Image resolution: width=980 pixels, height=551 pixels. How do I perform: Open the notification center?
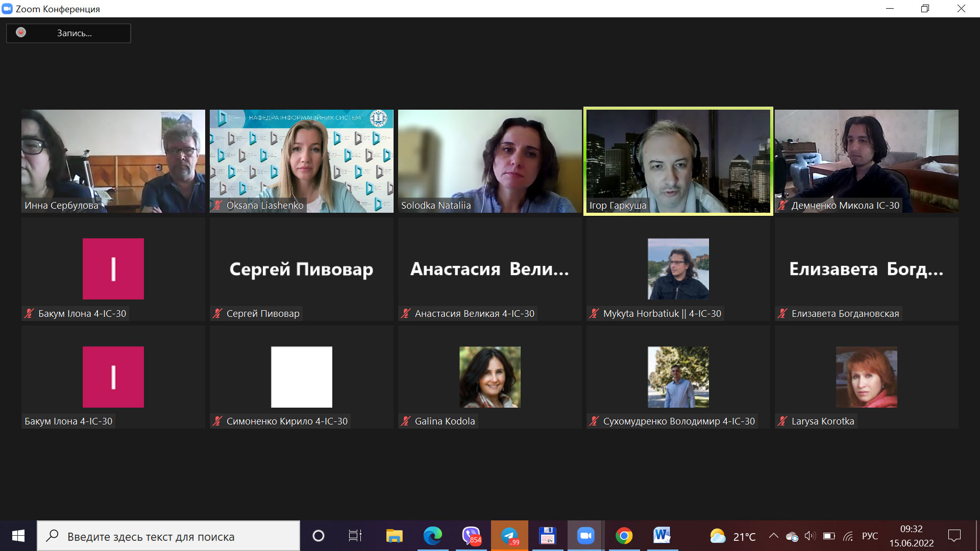coord(954,536)
